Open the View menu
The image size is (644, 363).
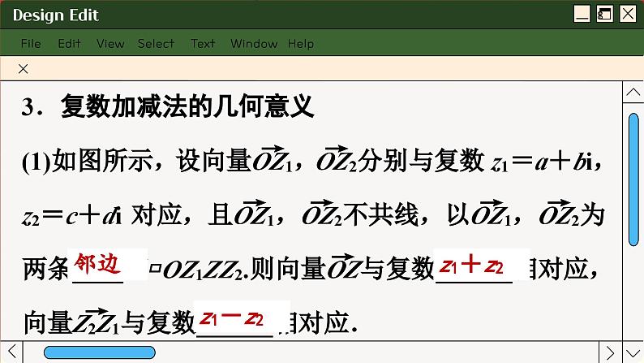[110, 44]
